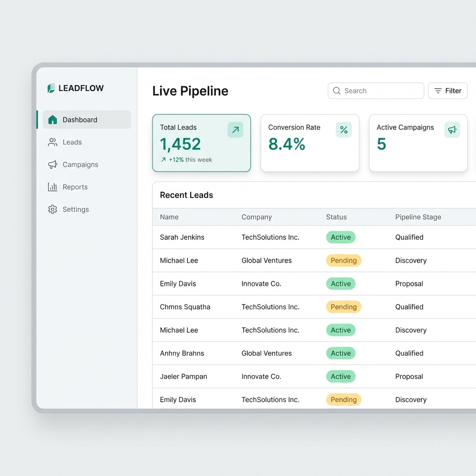The height and width of the screenshot is (476, 476).
Task: Open the Total Leads summary card
Action: coord(201,143)
